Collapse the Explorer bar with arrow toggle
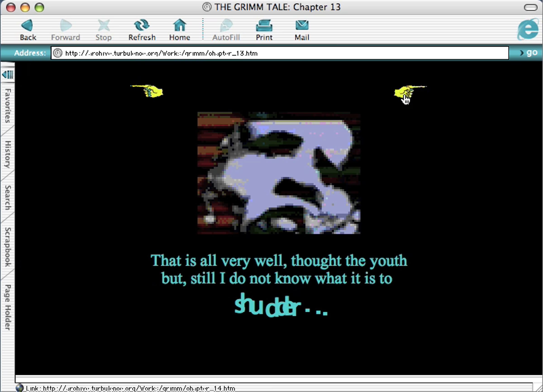 pyautogui.click(x=8, y=75)
